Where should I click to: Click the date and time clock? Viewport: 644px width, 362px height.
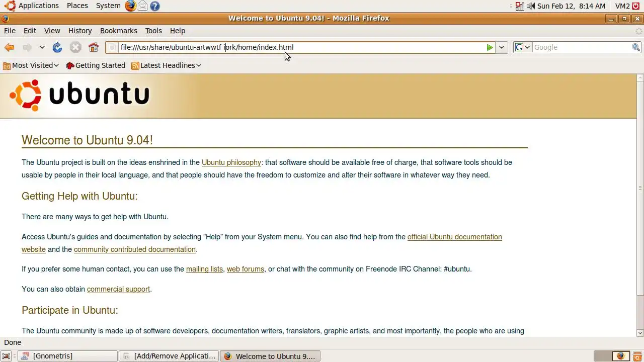click(x=571, y=6)
